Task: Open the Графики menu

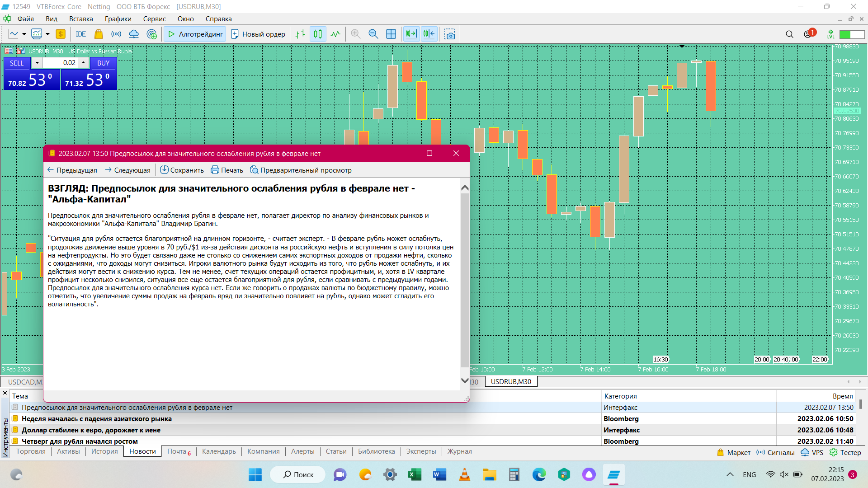Action: click(x=118, y=19)
